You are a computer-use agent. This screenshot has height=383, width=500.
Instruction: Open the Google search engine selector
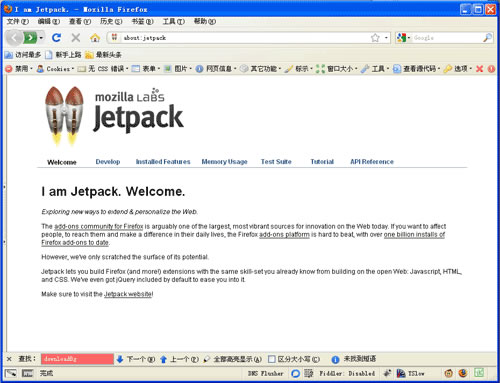coord(403,38)
